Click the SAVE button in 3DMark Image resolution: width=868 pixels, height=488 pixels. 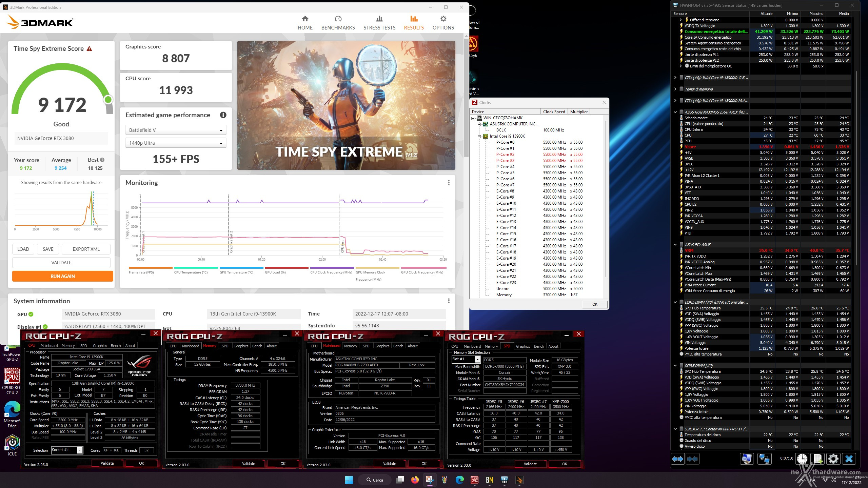pos(48,249)
